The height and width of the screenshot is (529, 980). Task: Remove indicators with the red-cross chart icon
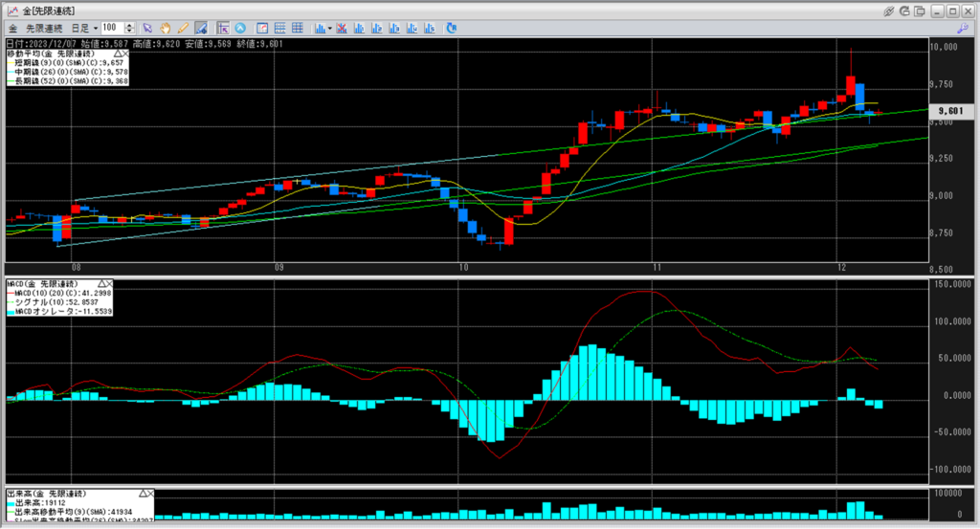342,28
